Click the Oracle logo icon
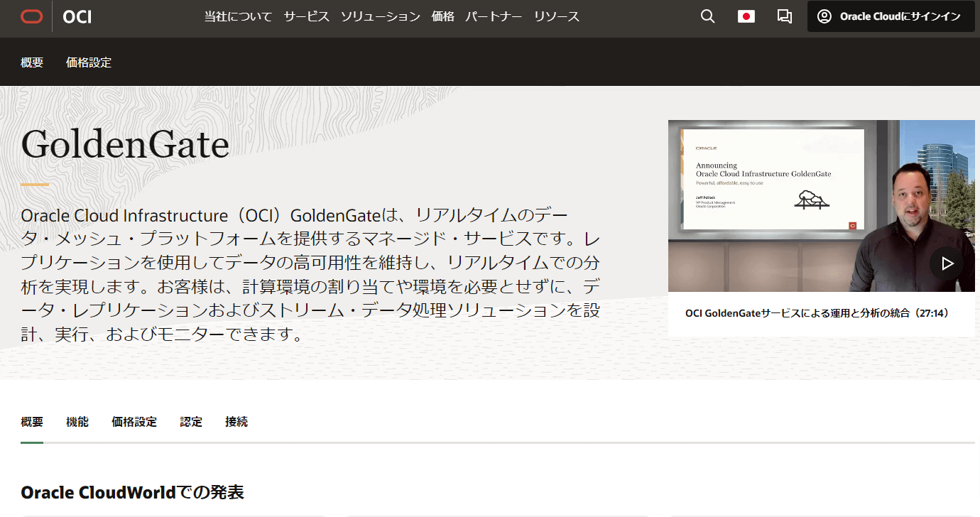 [32, 16]
